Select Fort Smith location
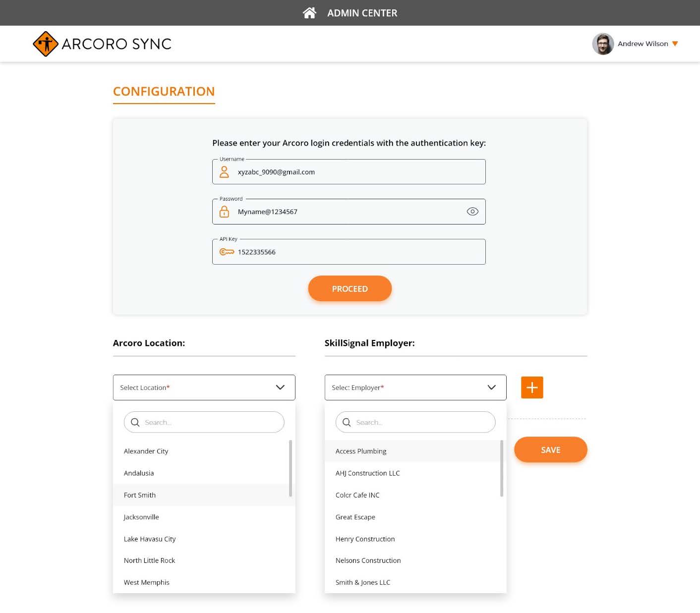 pyautogui.click(x=201, y=495)
